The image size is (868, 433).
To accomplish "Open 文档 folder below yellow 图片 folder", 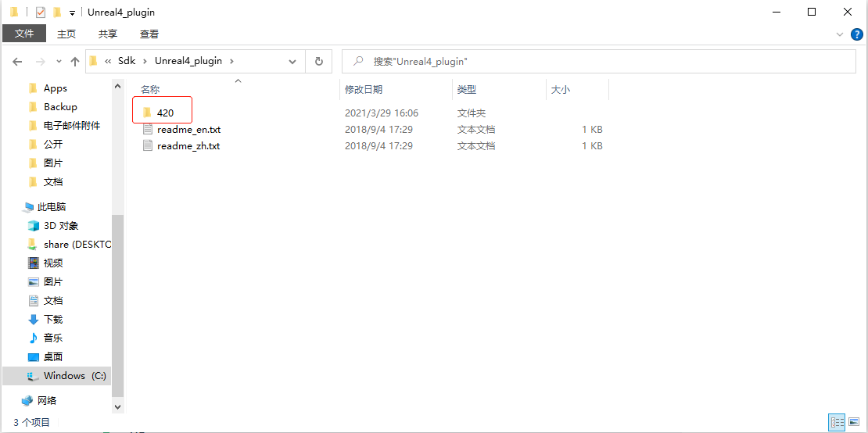I will click(53, 182).
